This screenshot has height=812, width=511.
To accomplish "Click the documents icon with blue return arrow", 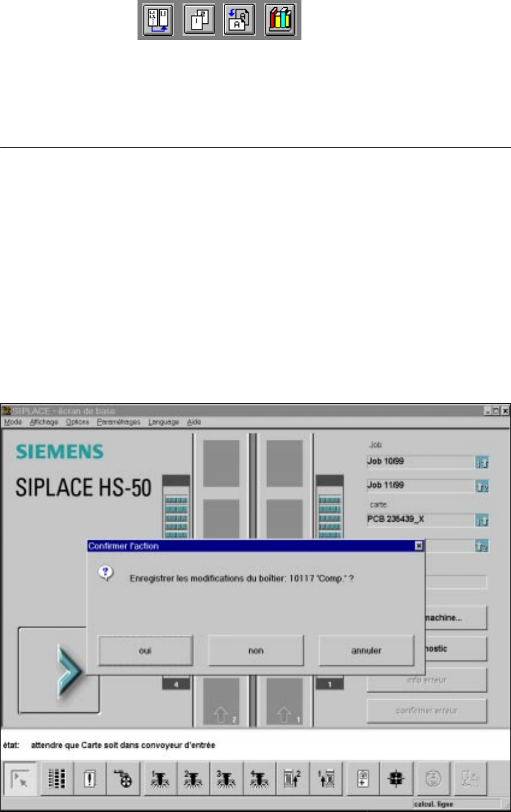I will pos(238,20).
